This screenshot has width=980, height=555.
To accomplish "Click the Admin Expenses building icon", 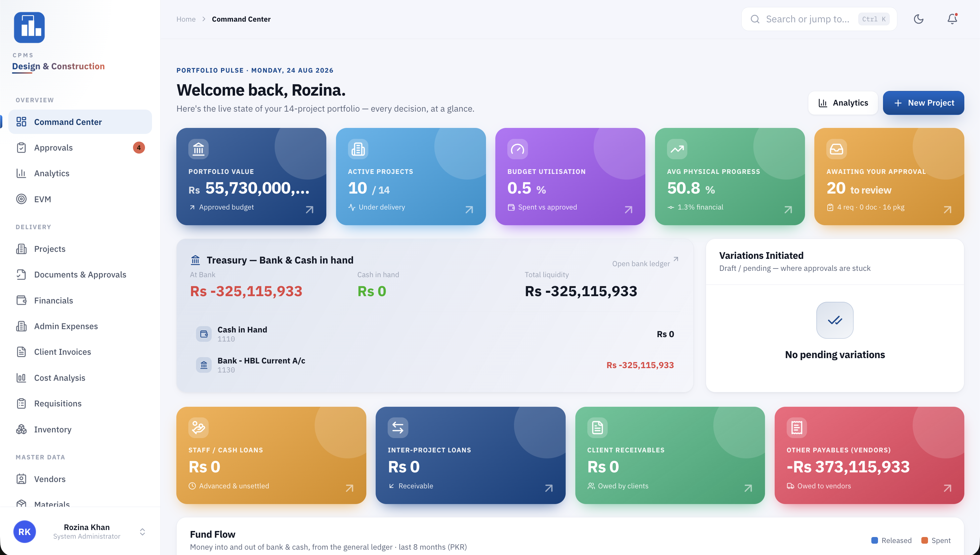I will (21, 326).
